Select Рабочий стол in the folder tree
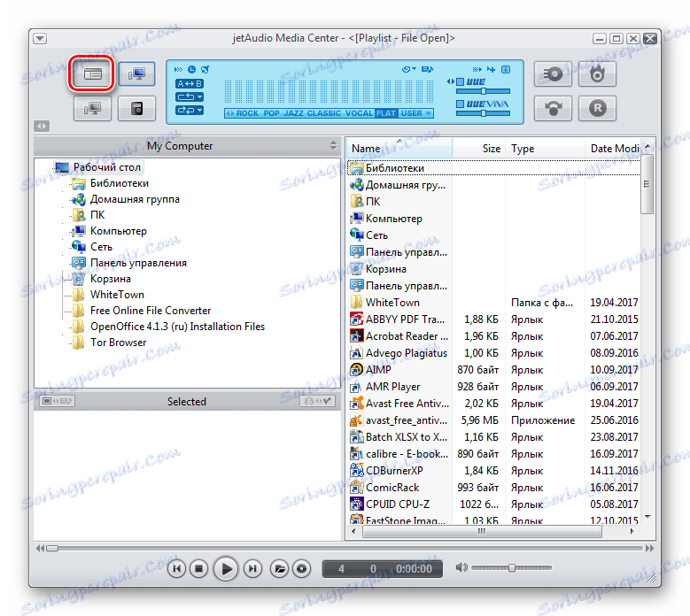The width and height of the screenshot is (690, 616). point(107,167)
